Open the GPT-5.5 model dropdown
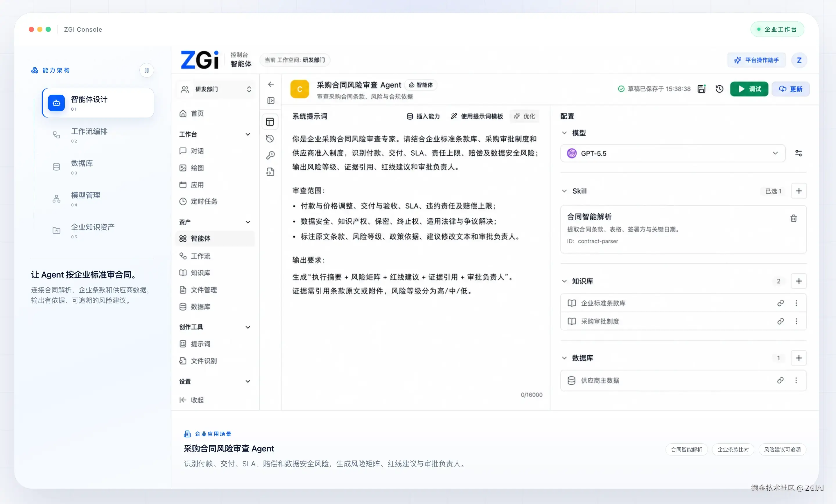Viewport: 836px width, 504px height. tap(673, 153)
